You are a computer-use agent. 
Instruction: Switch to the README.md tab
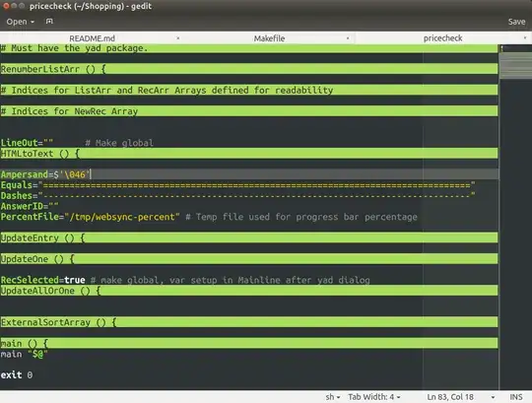92,38
